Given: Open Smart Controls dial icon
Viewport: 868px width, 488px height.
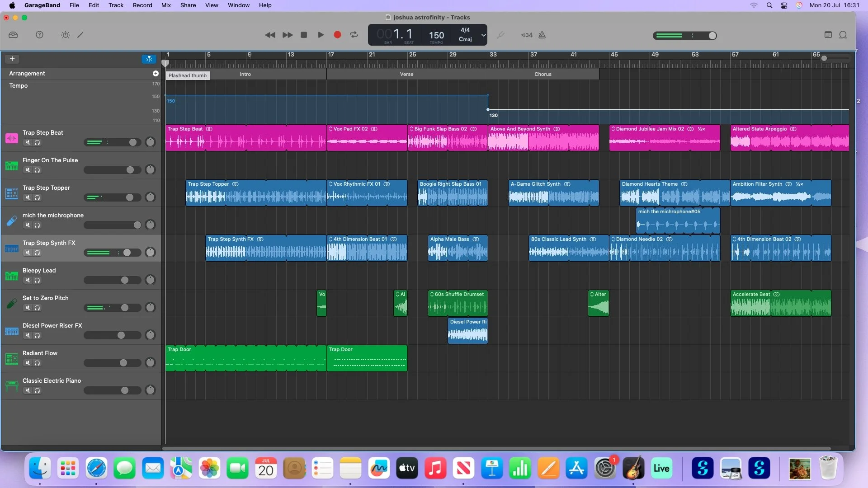Looking at the screenshot, I should [x=66, y=35].
